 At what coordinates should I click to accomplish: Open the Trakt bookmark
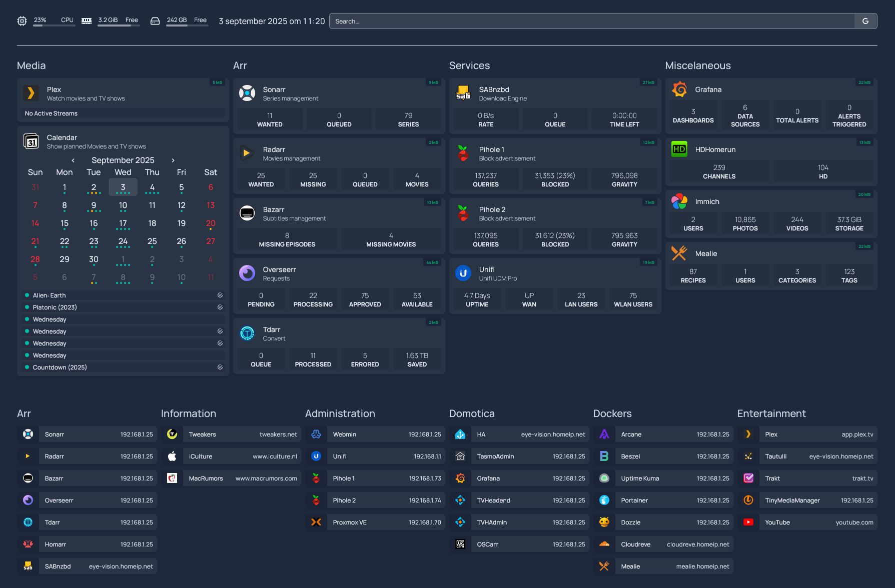tap(807, 478)
